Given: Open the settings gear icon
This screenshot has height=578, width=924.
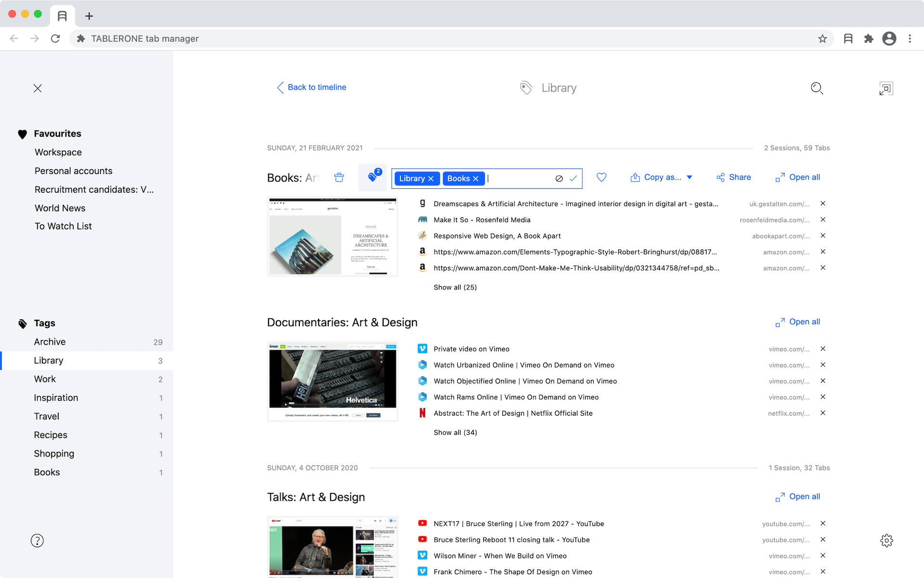Looking at the screenshot, I should (x=886, y=540).
